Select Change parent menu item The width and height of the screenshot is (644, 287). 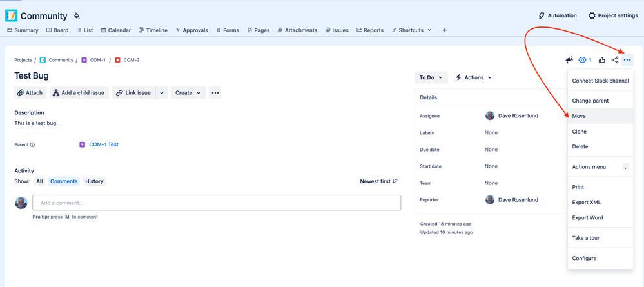[x=600, y=101]
